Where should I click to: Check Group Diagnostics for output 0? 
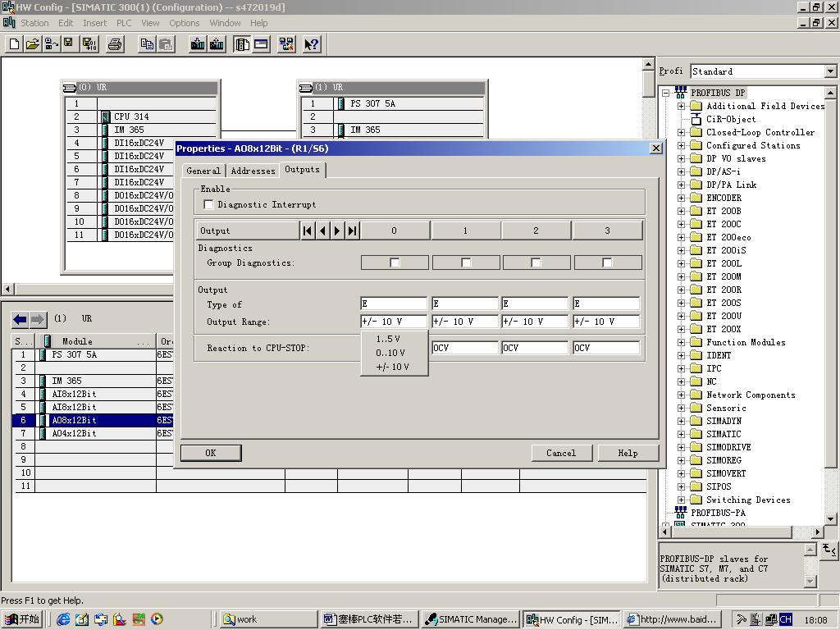coord(395,262)
